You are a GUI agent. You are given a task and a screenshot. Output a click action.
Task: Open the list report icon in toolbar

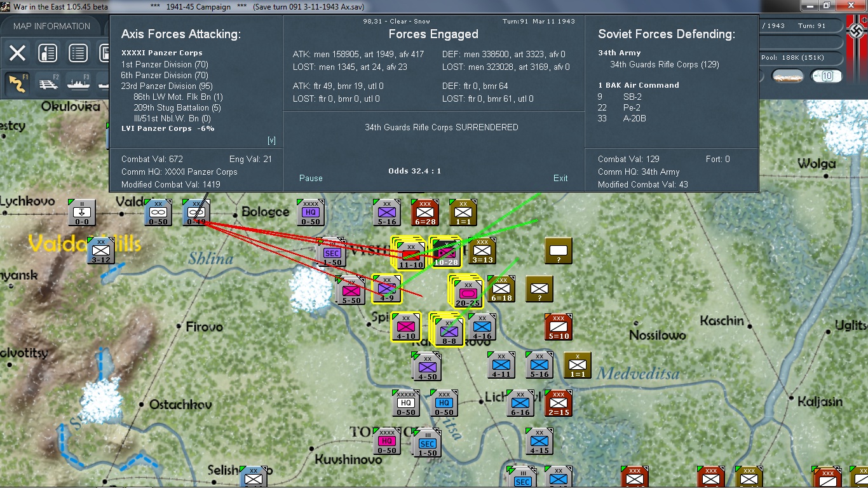point(78,53)
